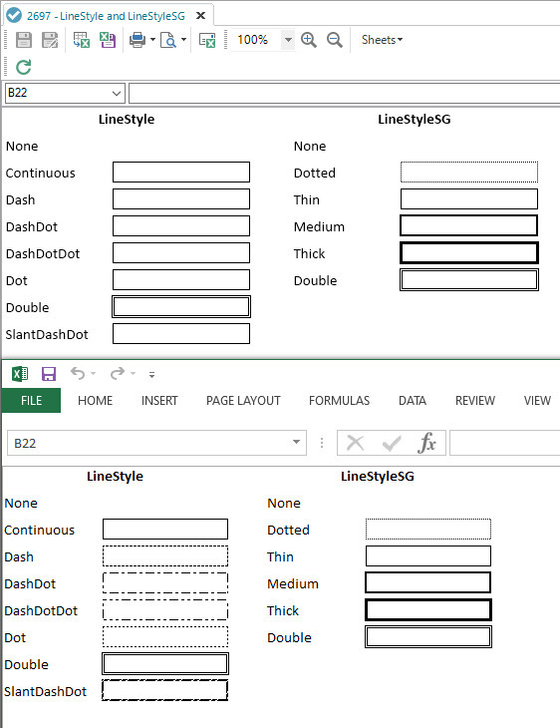This screenshot has width=560, height=728.
Task: Click the Undo arrow in Excel toolbar
Action: 78,373
